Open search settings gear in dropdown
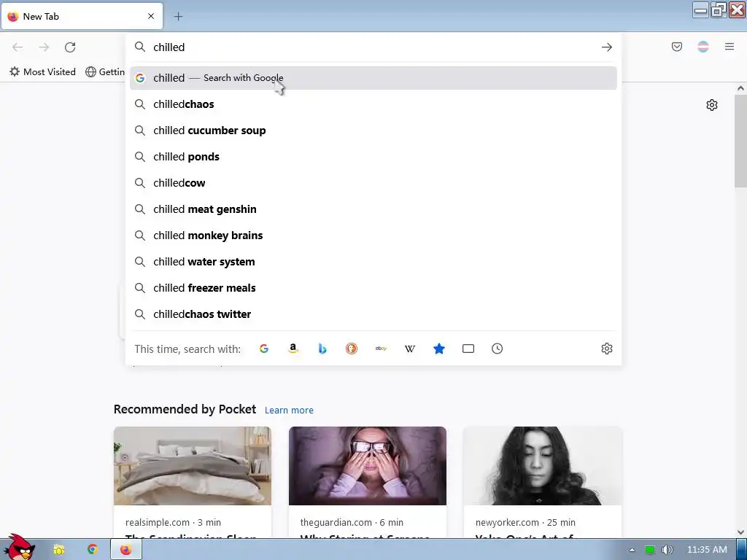Screen dimensions: 747x560 [606, 349]
